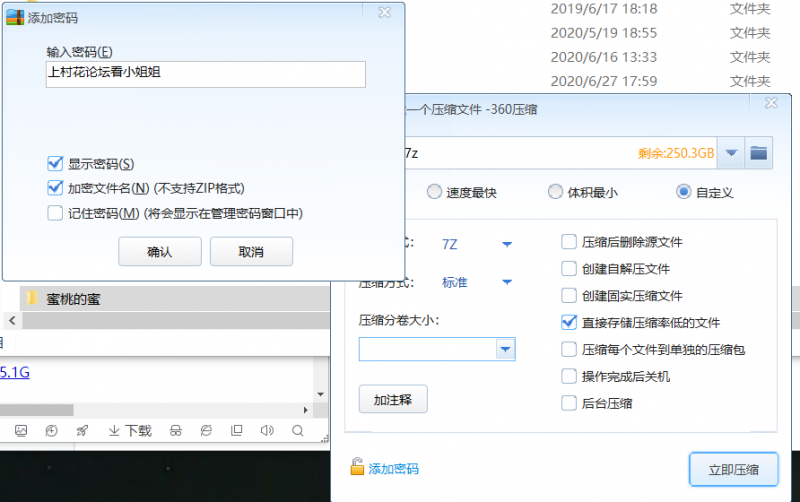Enable 压缩后删除源文件 checkbox

[569, 242]
